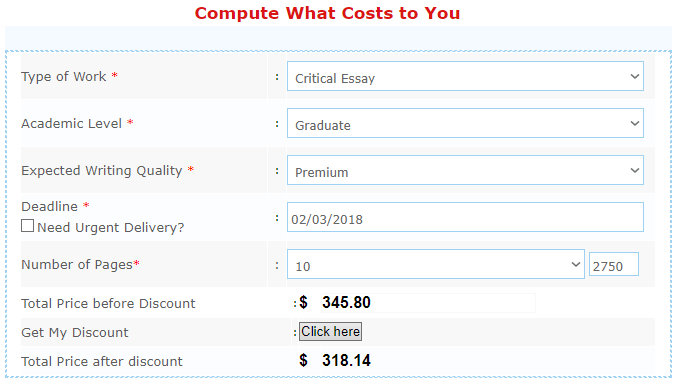Select the word count field showing 2750
The height and width of the screenshot is (385, 682).
614,264
